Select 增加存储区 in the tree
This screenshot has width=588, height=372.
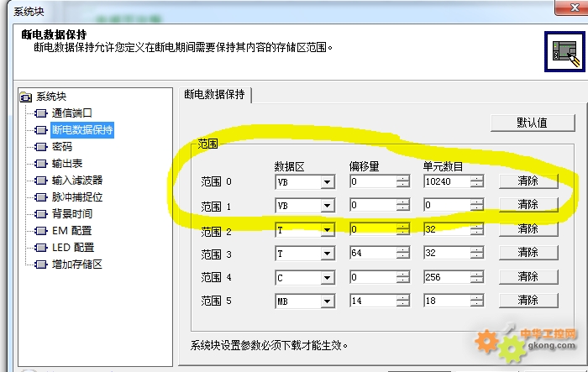pyautogui.click(x=77, y=265)
